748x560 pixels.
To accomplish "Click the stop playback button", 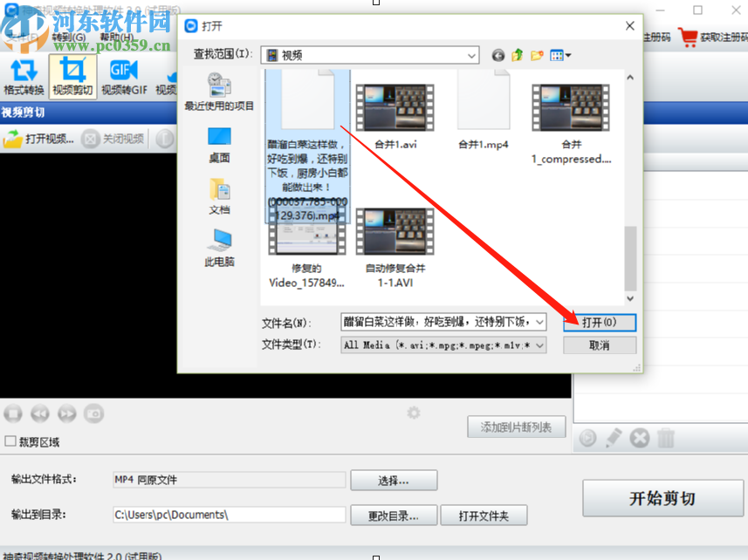I will 13,413.
